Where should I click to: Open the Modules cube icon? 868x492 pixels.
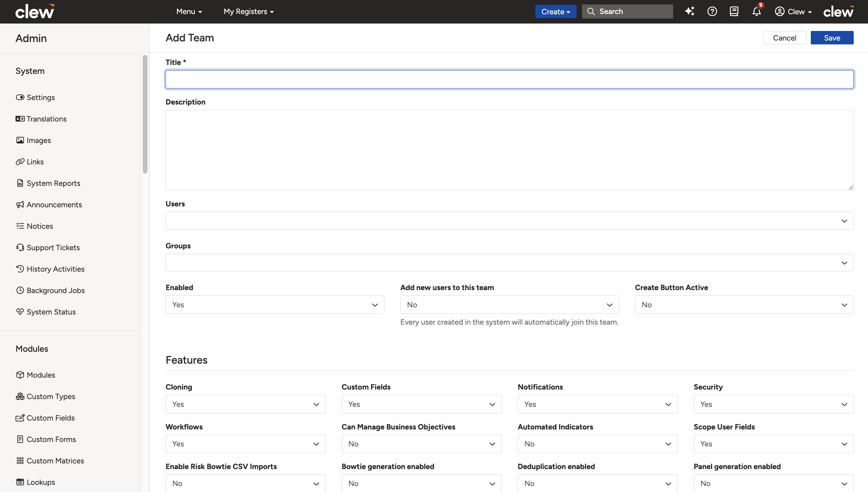click(20, 375)
